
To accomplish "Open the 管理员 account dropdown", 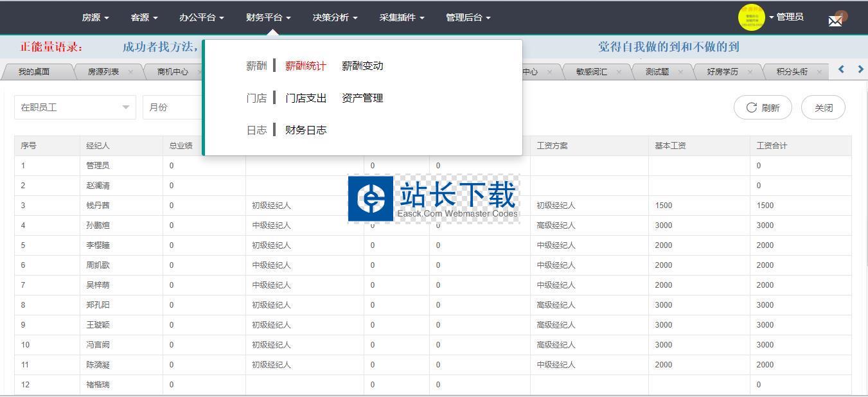I will coord(786,17).
